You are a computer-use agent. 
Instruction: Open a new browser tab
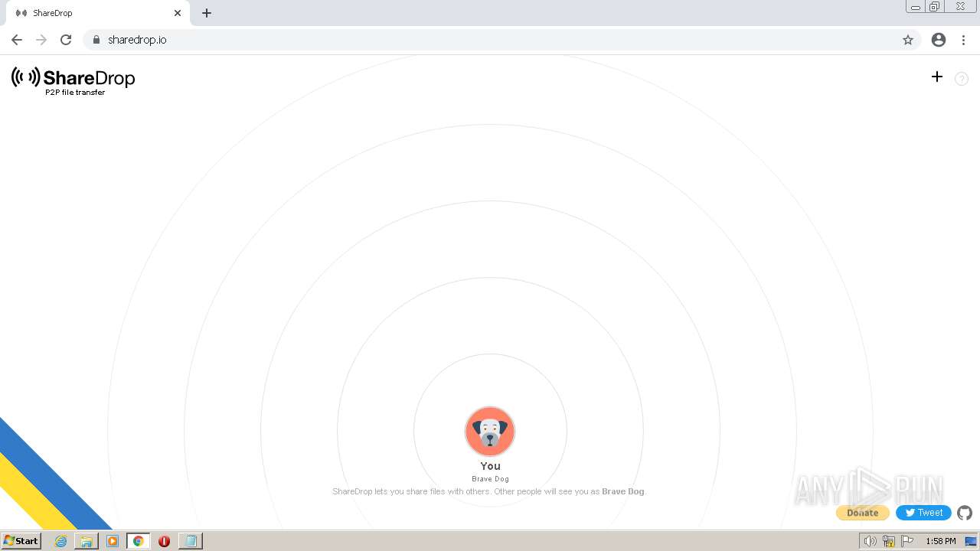tap(207, 13)
